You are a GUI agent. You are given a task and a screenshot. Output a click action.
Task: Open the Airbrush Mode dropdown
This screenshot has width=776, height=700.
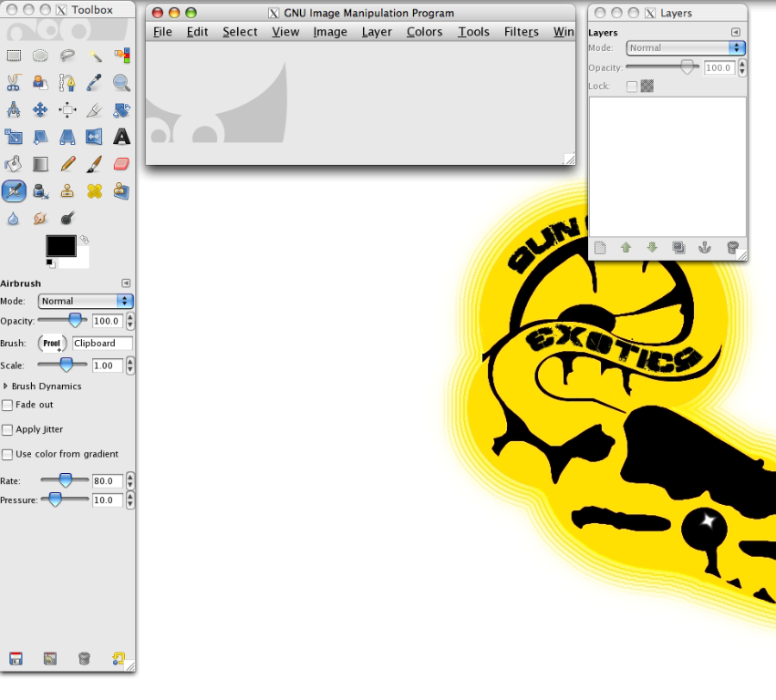pos(86,302)
